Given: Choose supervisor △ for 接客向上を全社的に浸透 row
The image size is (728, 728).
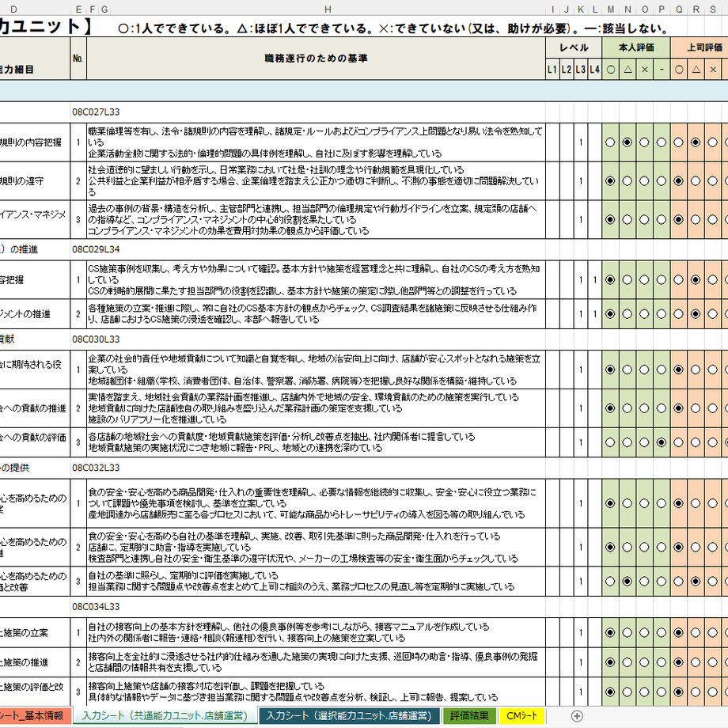Looking at the screenshot, I should click(x=696, y=662).
